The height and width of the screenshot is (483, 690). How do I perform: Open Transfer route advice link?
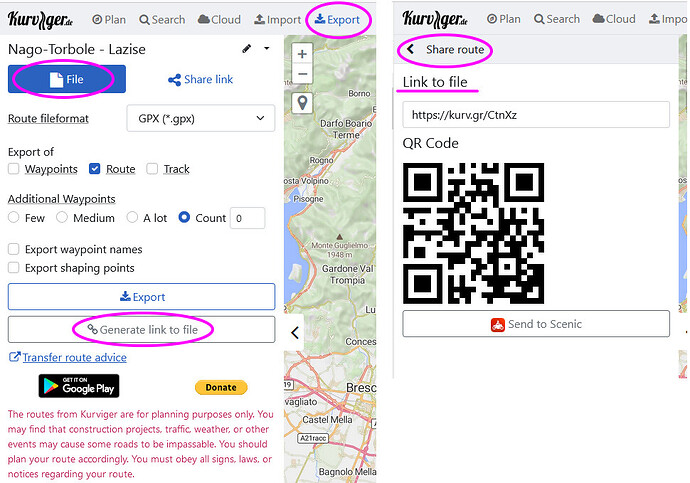pos(68,357)
